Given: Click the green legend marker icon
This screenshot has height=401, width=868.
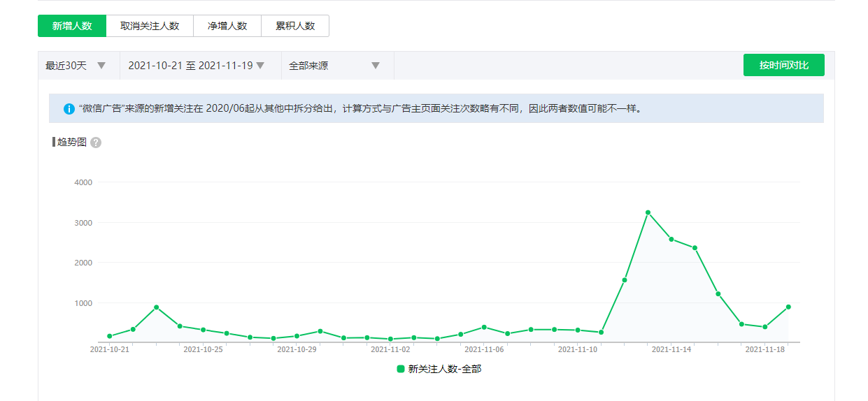Looking at the screenshot, I should coord(401,369).
